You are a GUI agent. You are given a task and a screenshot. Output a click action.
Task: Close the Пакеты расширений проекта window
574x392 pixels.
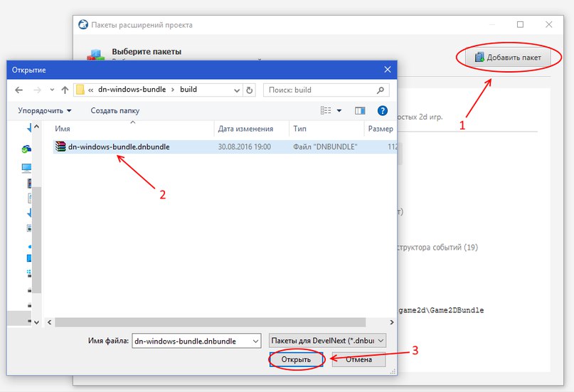(548, 24)
